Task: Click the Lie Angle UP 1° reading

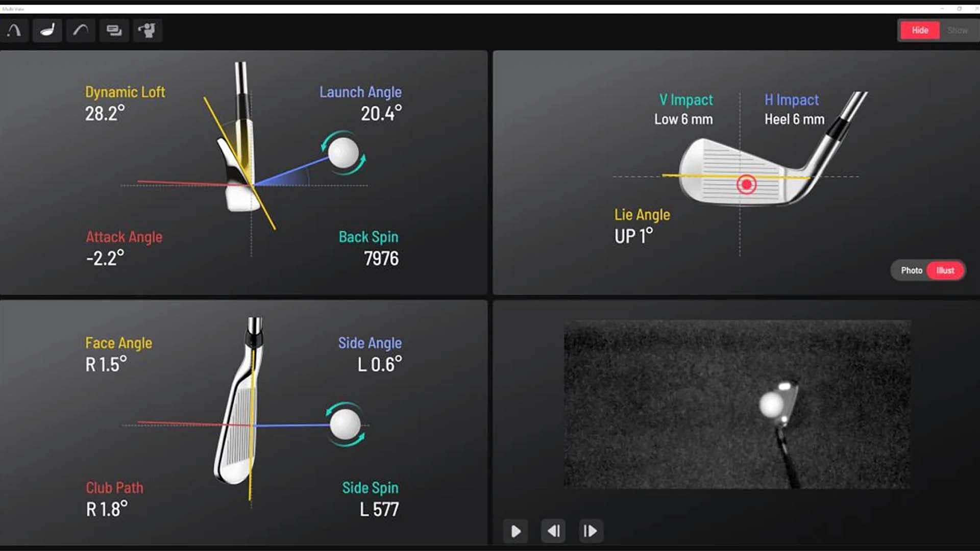Action: coord(633,235)
